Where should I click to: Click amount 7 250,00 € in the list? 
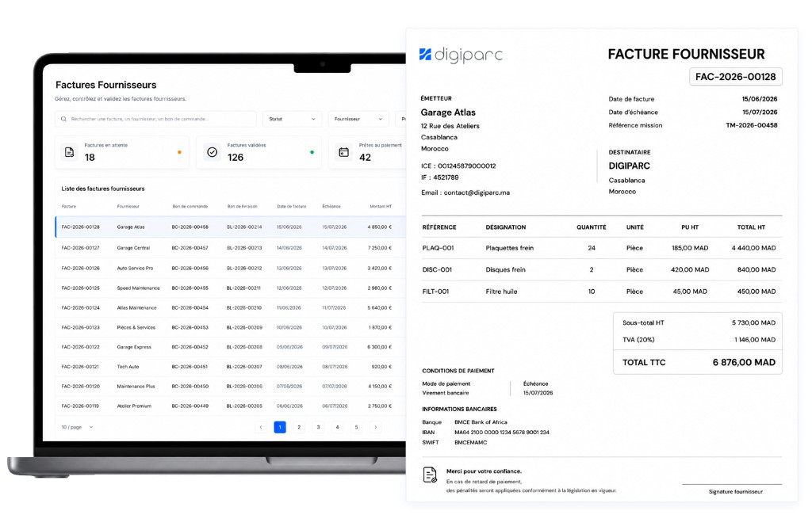380,248
